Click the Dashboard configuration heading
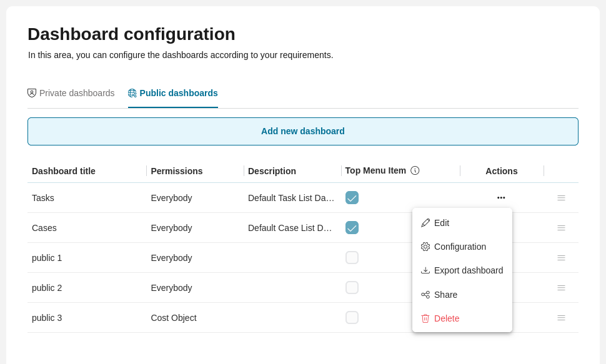The width and height of the screenshot is (606, 364). pyautogui.click(x=131, y=34)
